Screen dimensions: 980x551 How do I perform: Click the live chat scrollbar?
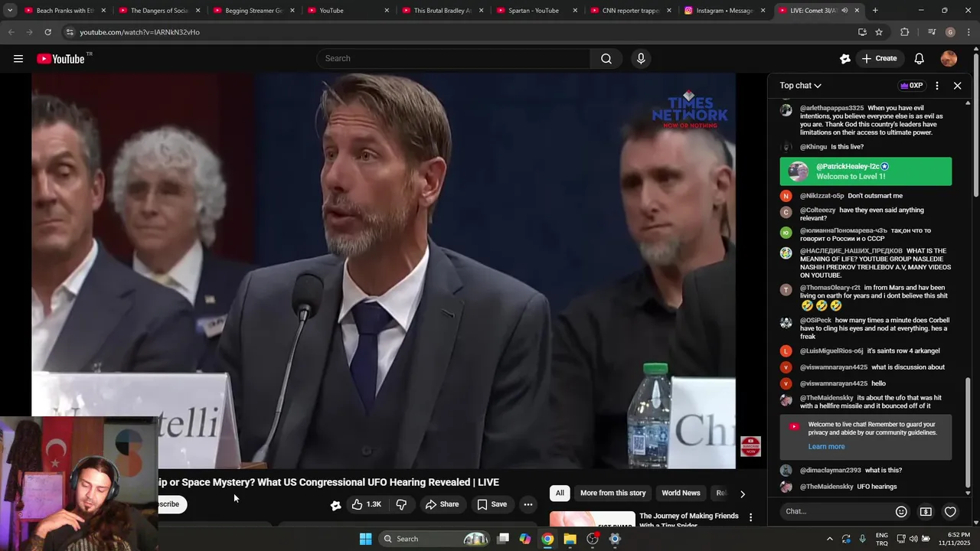pyautogui.click(x=968, y=432)
